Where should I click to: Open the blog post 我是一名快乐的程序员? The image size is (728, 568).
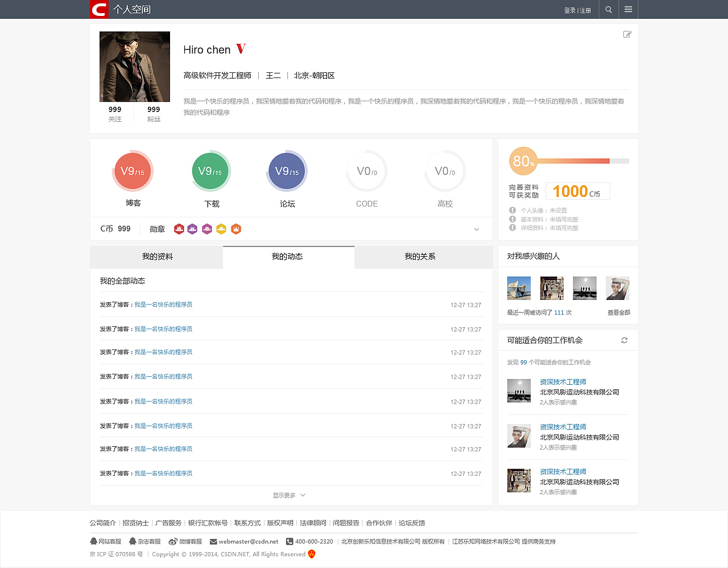[x=164, y=304]
